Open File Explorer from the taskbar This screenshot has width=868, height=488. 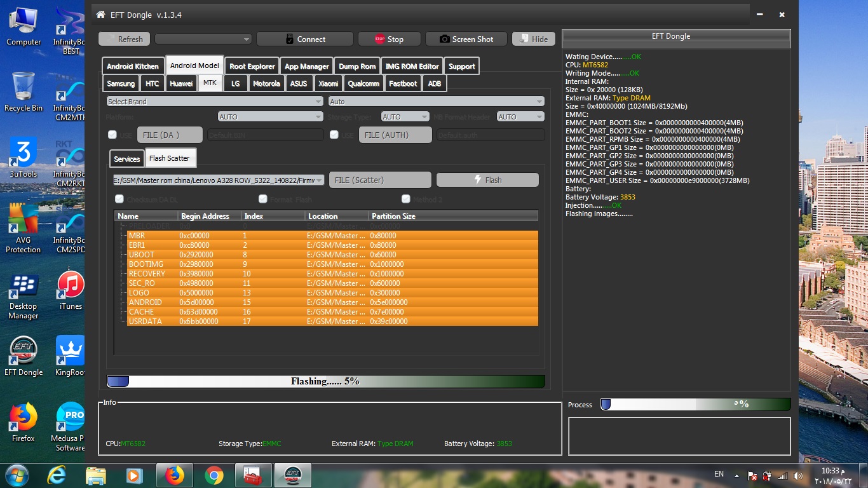96,475
